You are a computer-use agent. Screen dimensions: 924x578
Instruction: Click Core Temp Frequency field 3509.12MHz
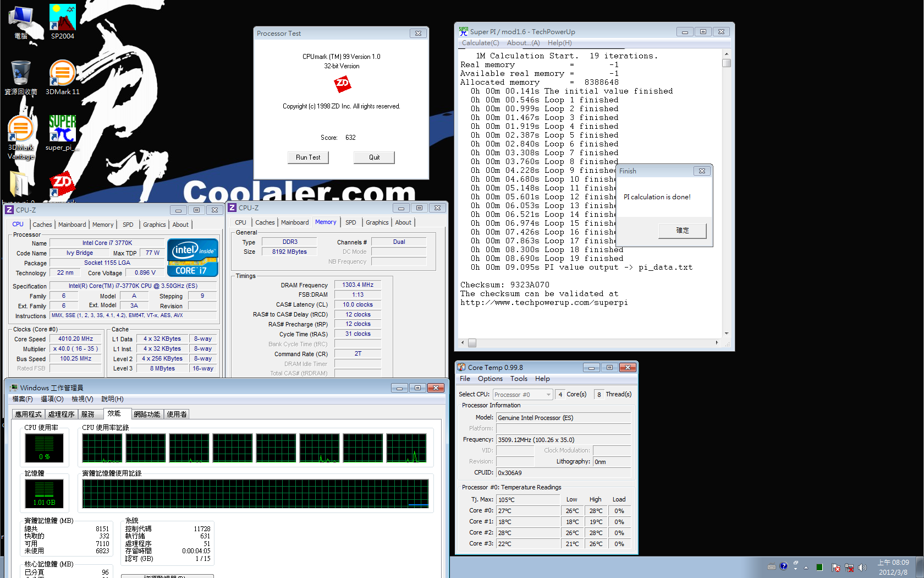tap(563, 440)
